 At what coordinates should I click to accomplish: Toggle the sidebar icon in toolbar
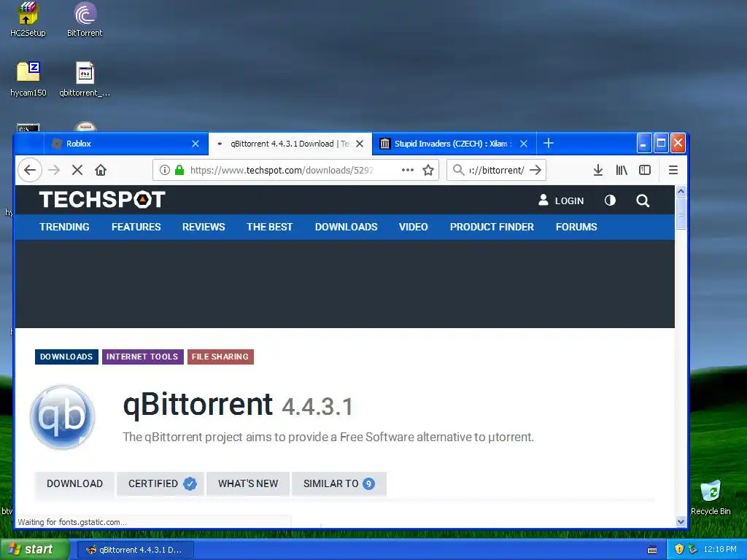[645, 170]
